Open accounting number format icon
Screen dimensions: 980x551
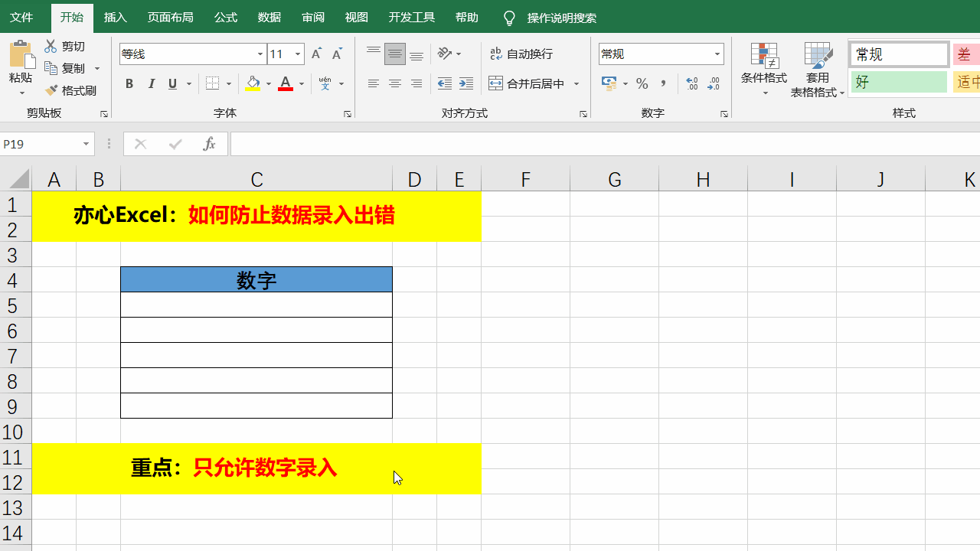(x=609, y=83)
